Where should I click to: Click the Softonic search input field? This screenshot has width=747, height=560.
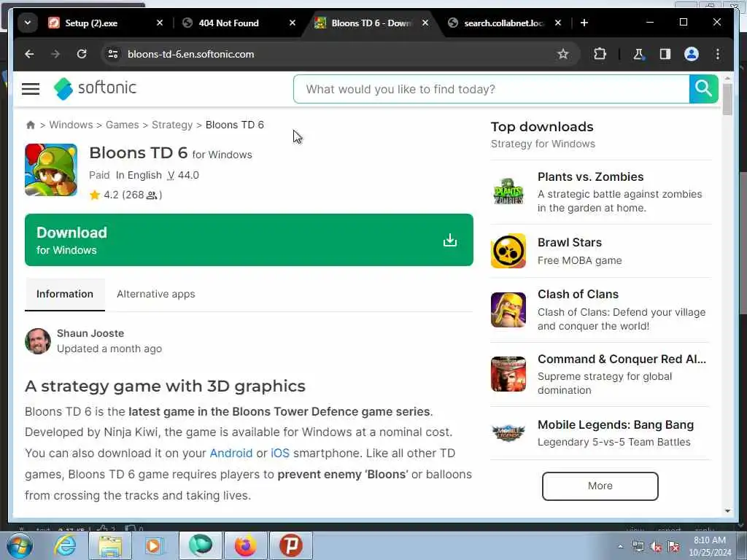pos(491,89)
